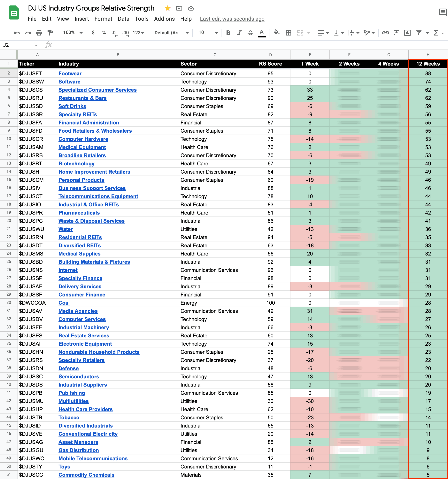
Task: Click the Undo arrow icon
Action: [x=17, y=33]
